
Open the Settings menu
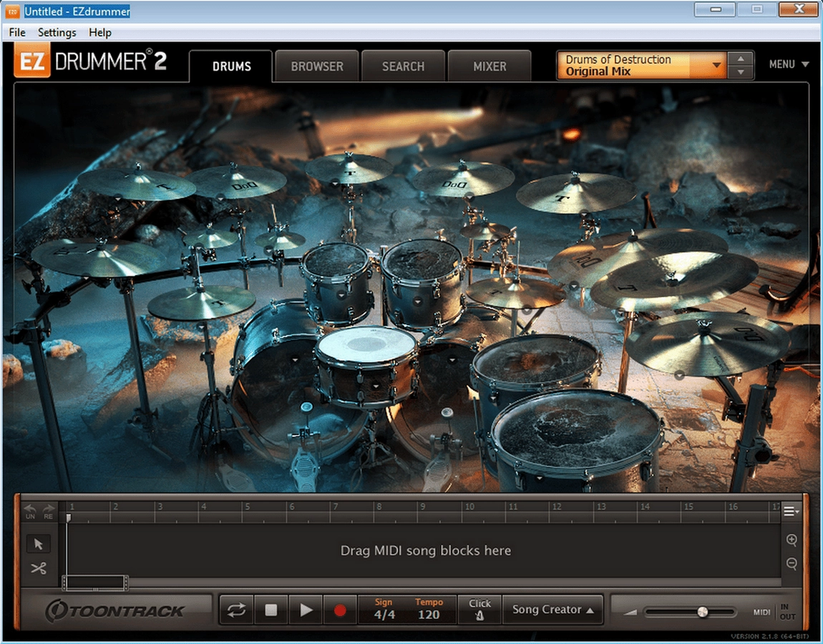coord(57,32)
